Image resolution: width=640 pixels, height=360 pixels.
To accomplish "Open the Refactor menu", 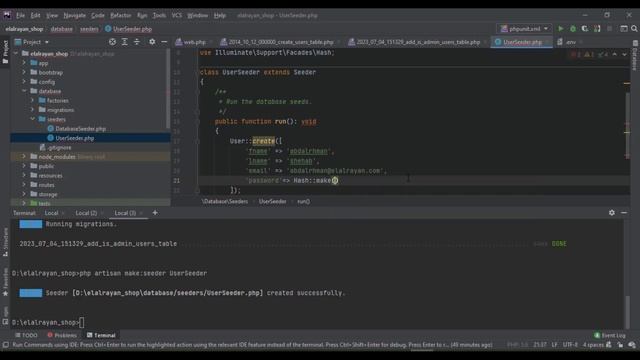I will click(x=120, y=15).
